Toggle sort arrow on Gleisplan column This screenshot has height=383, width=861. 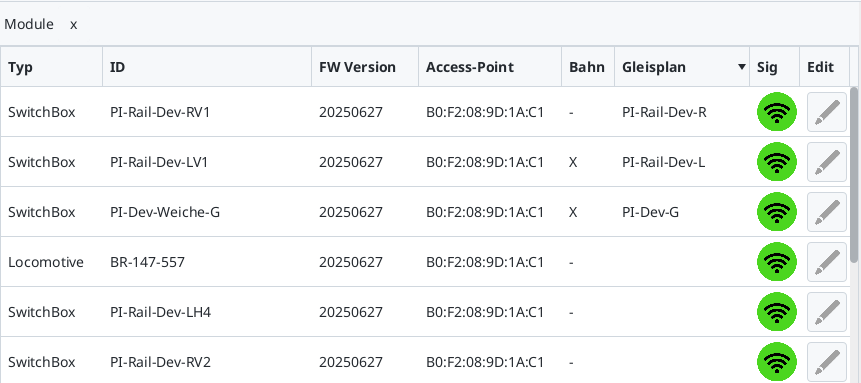click(742, 67)
